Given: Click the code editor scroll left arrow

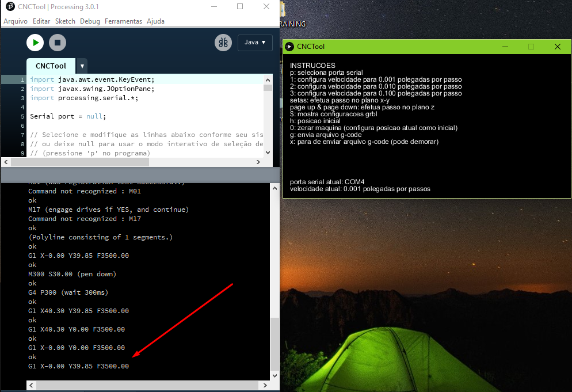Looking at the screenshot, I should 6,162.
